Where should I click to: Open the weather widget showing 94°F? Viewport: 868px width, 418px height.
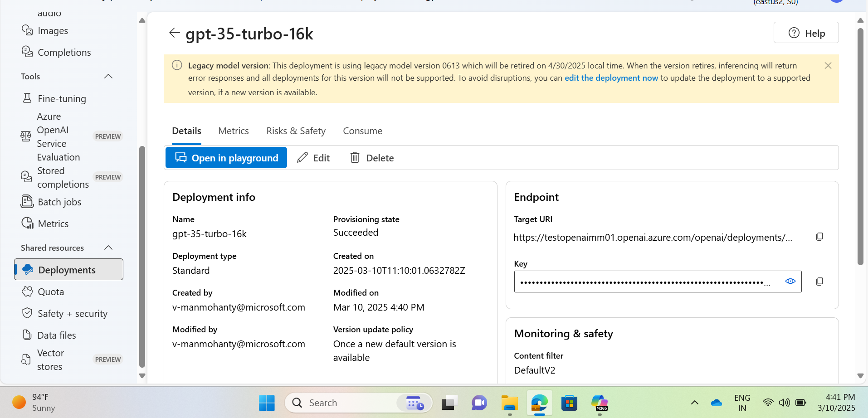coord(34,403)
